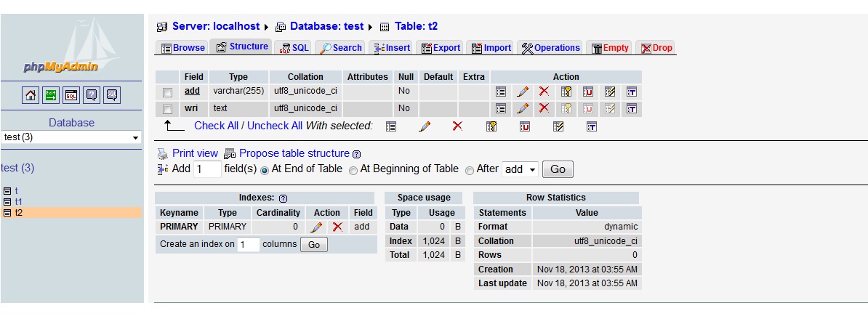Click Check All link
This screenshot has height=324, width=868.
(217, 126)
